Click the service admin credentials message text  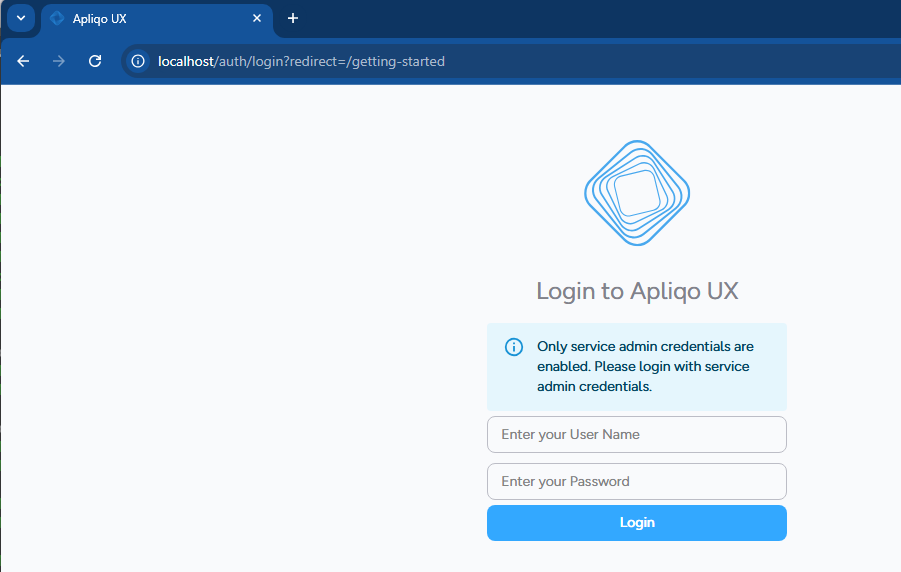tap(645, 366)
